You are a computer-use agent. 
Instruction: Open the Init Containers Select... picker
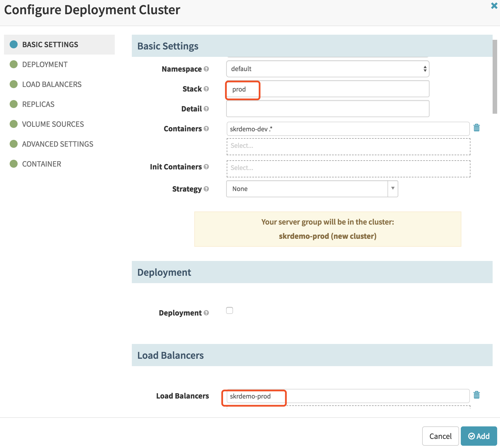coord(348,168)
